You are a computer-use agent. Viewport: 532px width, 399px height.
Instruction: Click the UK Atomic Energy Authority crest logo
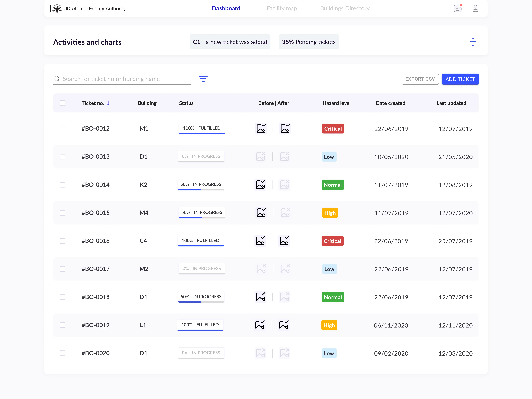click(x=57, y=8)
